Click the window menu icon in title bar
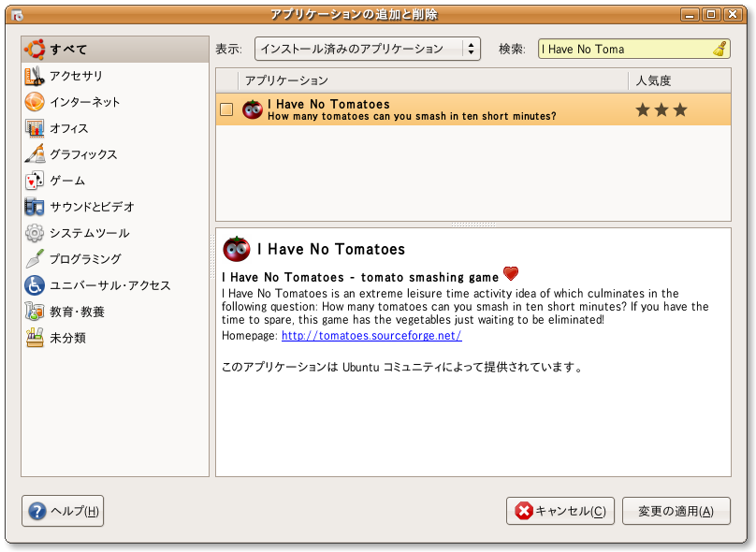The width and height of the screenshot is (756, 552). tap(18, 15)
